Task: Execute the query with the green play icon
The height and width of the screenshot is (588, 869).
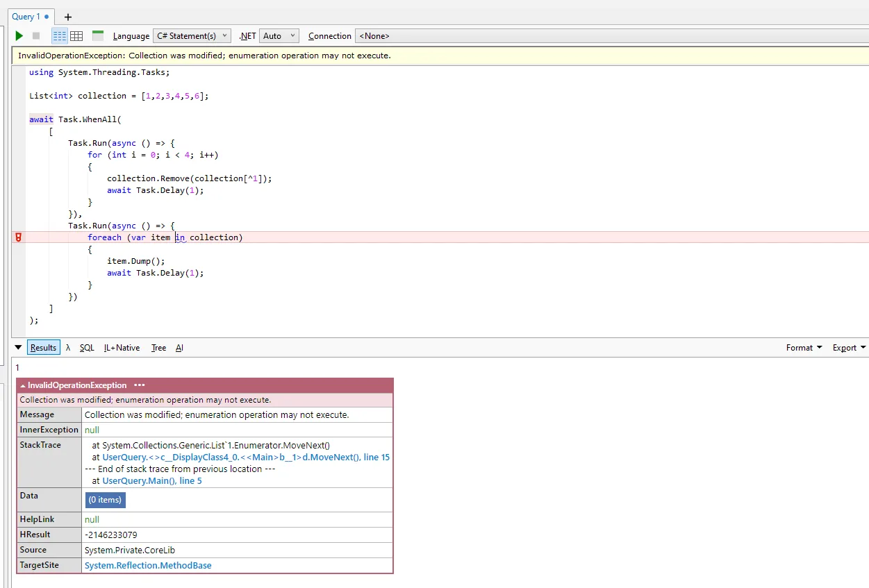Action: pos(18,35)
